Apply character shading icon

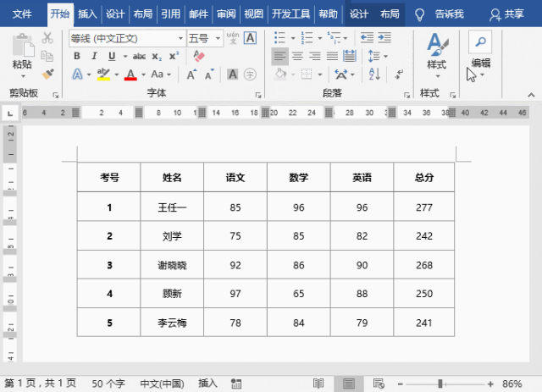click(x=233, y=74)
